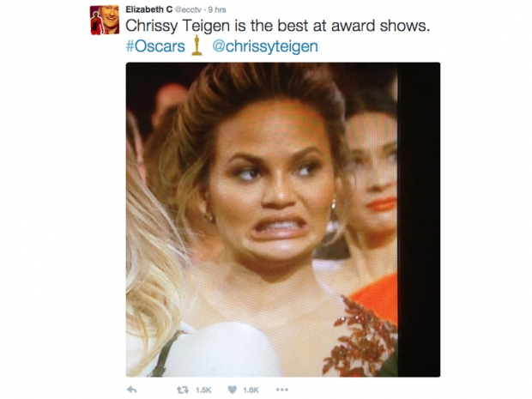Open the @chrissyteigen mention link

click(x=265, y=46)
